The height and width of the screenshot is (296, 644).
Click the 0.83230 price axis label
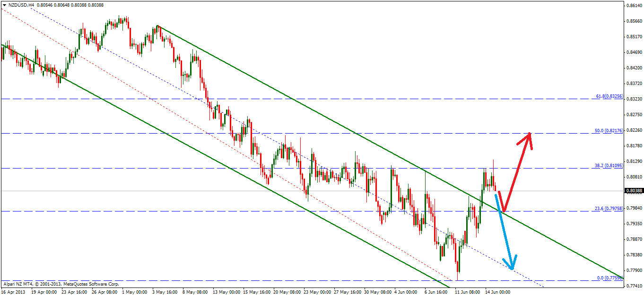coord(633,99)
